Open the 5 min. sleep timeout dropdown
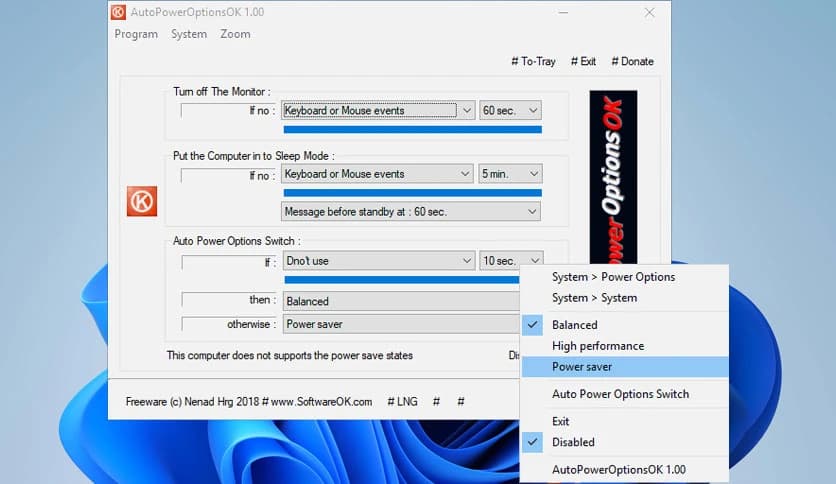Image resolution: width=836 pixels, height=484 pixels. [510, 174]
